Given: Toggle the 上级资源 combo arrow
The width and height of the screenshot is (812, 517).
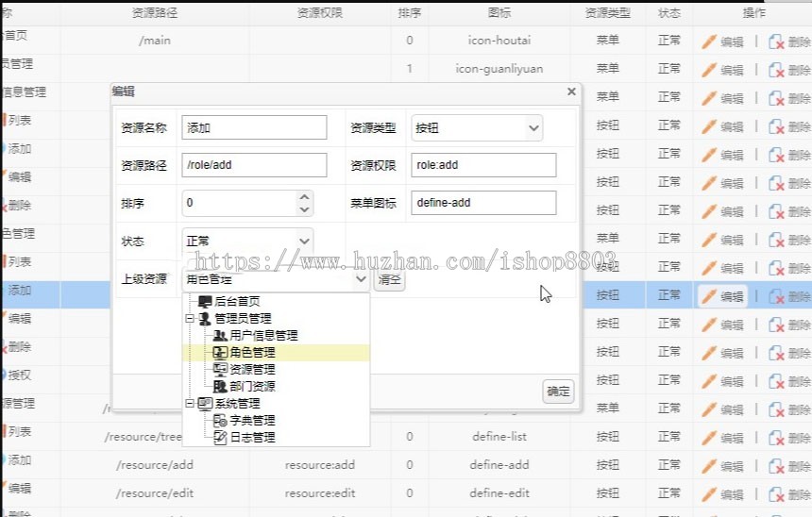Looking at the screenshot, I should click(361, 279).
